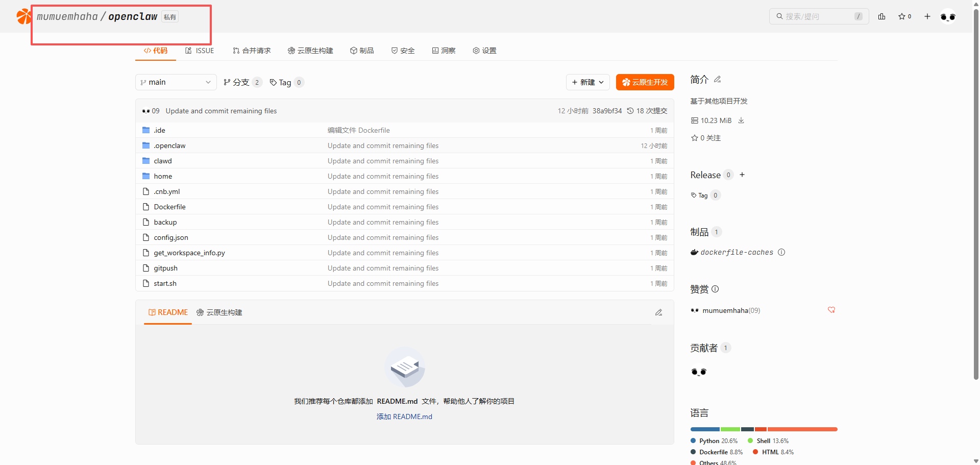Switch to the ISSUE tab
This screenshot has width=980, height=465.
pos(200,51)
